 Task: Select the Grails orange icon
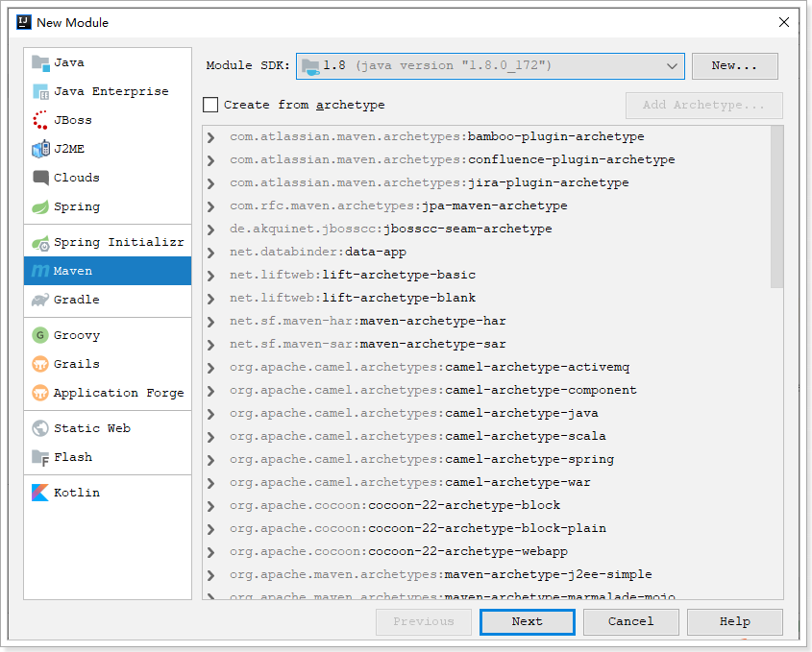[40, 364]
